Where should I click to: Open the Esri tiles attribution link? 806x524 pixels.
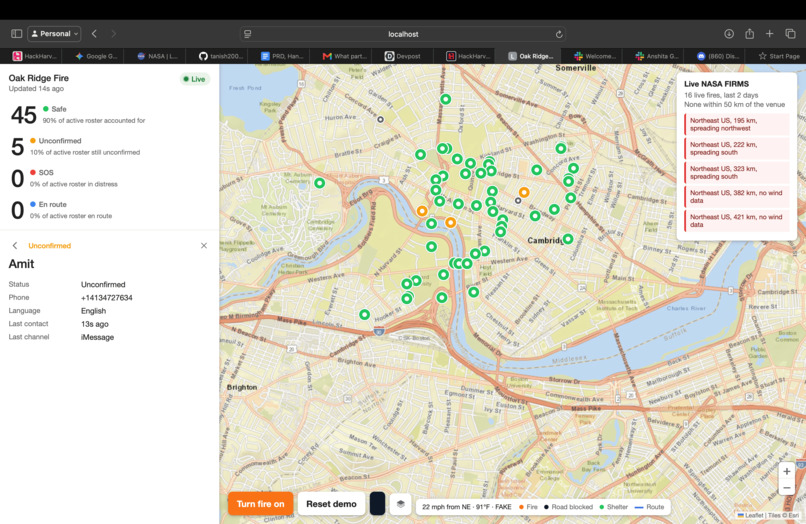pyautogui.click(x=795, y=515)
